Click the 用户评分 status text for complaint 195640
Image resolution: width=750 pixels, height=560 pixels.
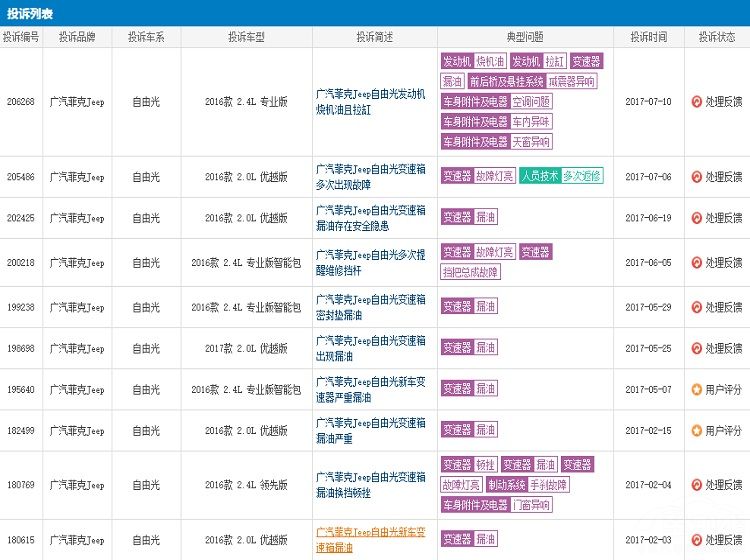click(x=723, y=389)
